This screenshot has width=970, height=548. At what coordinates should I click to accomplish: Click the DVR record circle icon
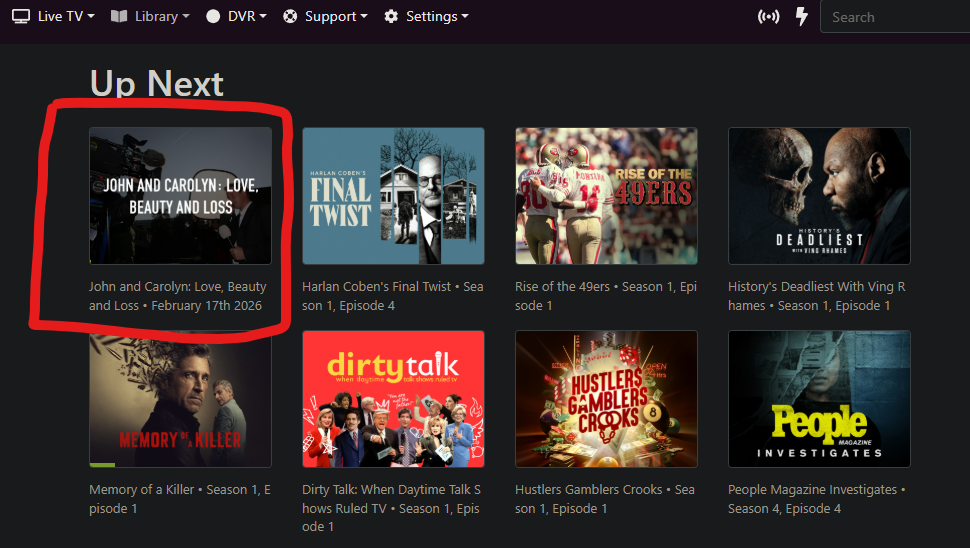[x=213, y=16]
